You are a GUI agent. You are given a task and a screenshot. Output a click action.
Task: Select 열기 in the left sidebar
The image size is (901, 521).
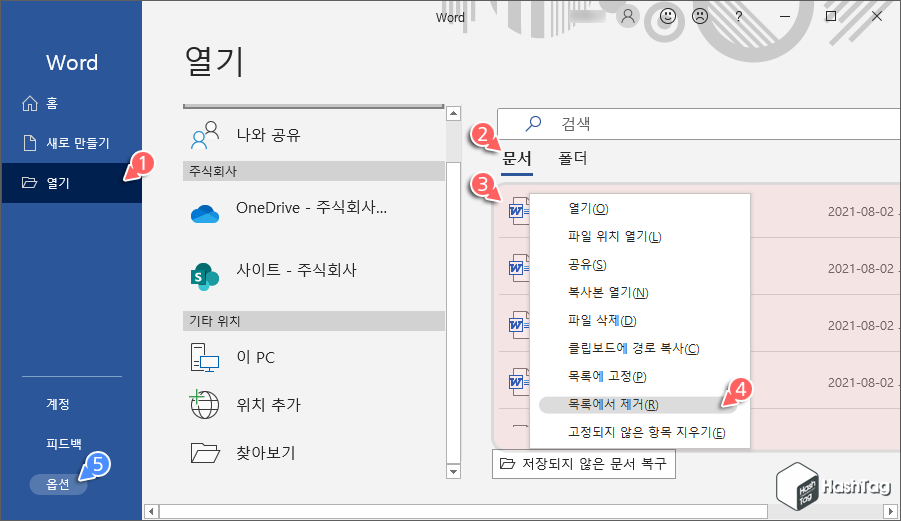pos(72,183)
